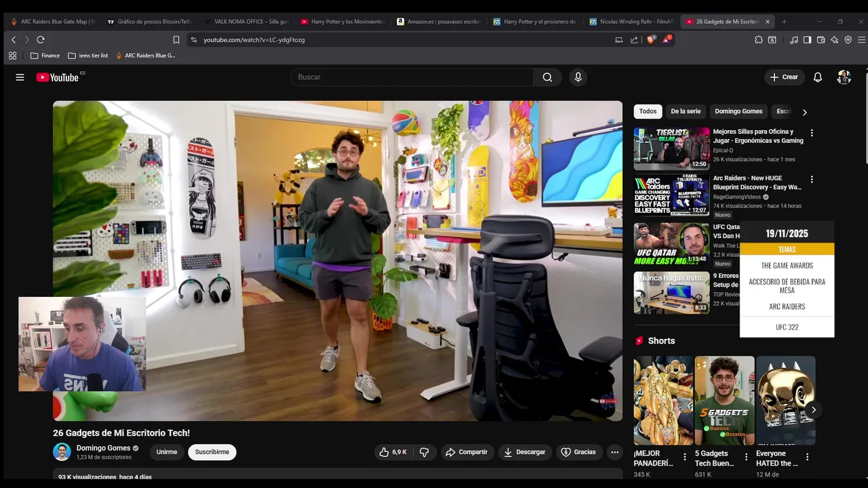Switch to VALK NOMA OFFICE tab
This screenshot has width=868, height=488.
click(245, 22)
